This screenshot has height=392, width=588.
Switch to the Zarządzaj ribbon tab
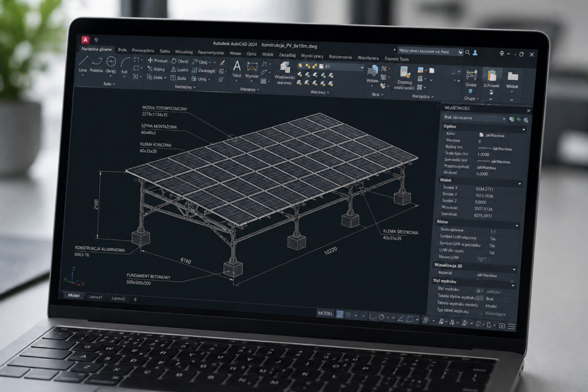287,55
